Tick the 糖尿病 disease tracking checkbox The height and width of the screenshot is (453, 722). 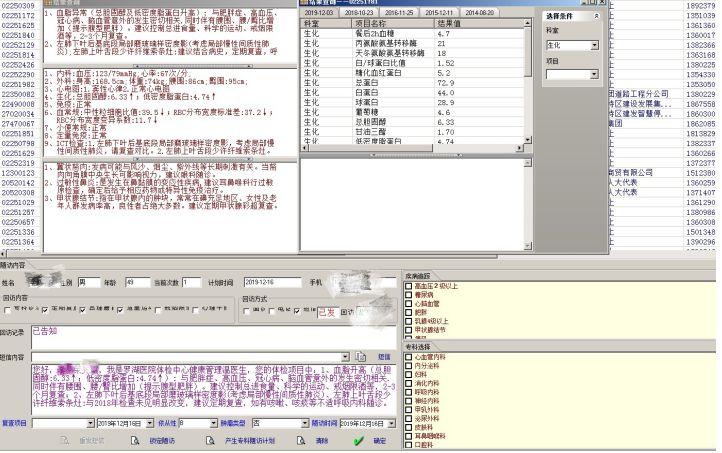tap(409, 294)
